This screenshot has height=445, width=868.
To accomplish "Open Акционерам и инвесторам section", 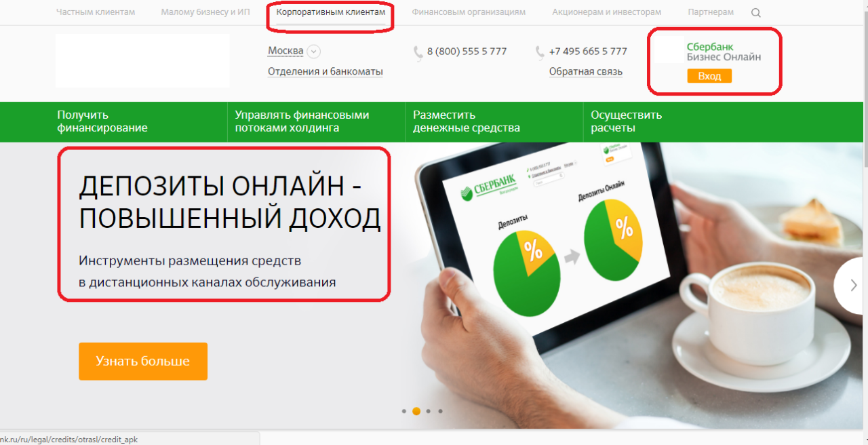I will coord(607,12).
